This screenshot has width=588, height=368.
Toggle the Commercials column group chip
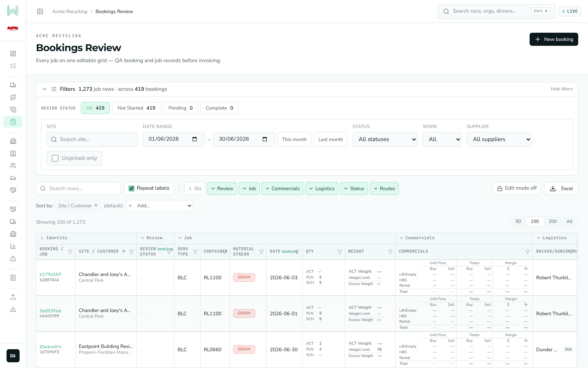pos(282,189)
